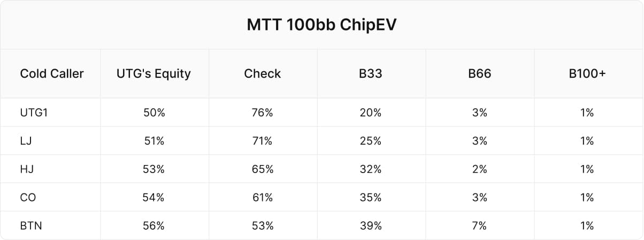Click the B33 column header
The width and height of the screenshot is (644, 240).
coord(371,74)
